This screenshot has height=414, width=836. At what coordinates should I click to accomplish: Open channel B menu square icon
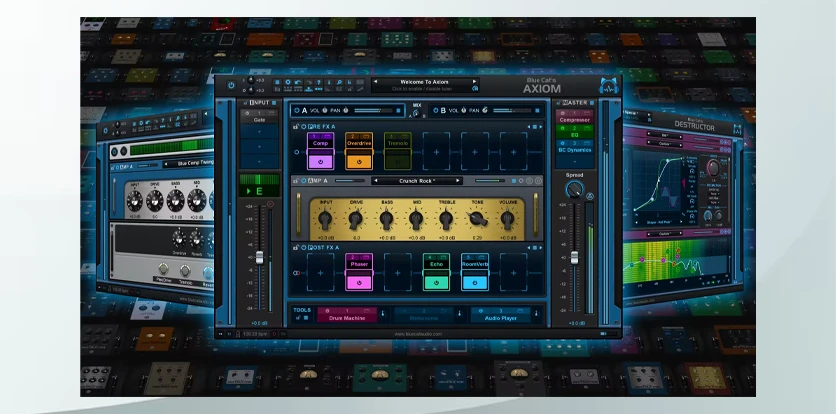(x=537, y=110)
